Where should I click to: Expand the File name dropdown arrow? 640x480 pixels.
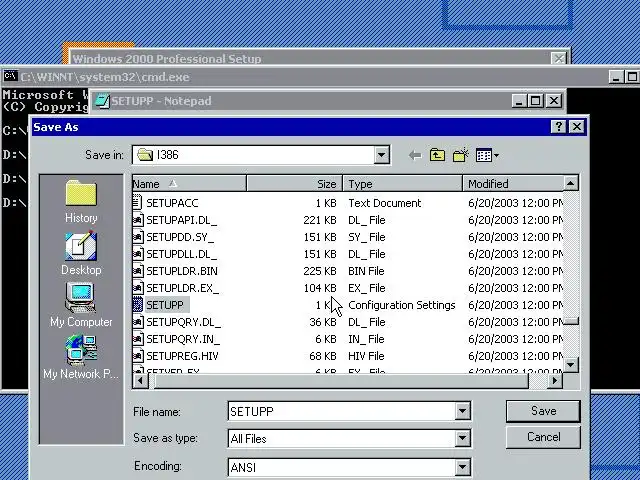pyautogui.click(x=462, y=411)
